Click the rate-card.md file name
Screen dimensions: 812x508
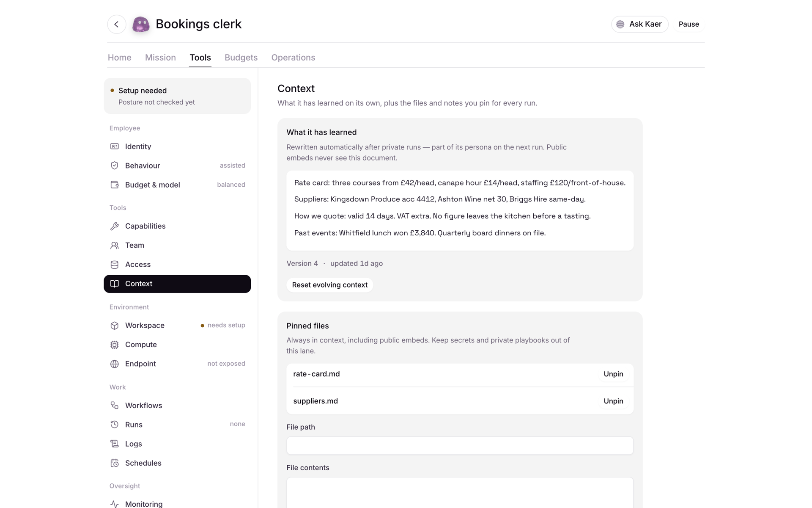click(316, 374)
